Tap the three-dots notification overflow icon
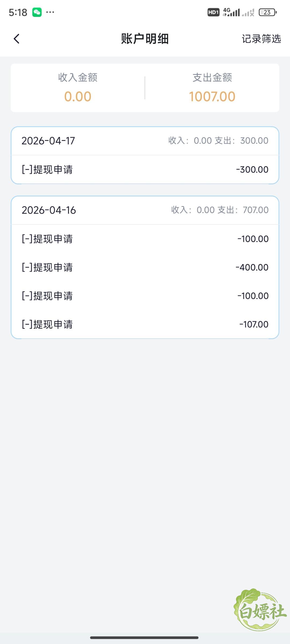 click(50, 12)
